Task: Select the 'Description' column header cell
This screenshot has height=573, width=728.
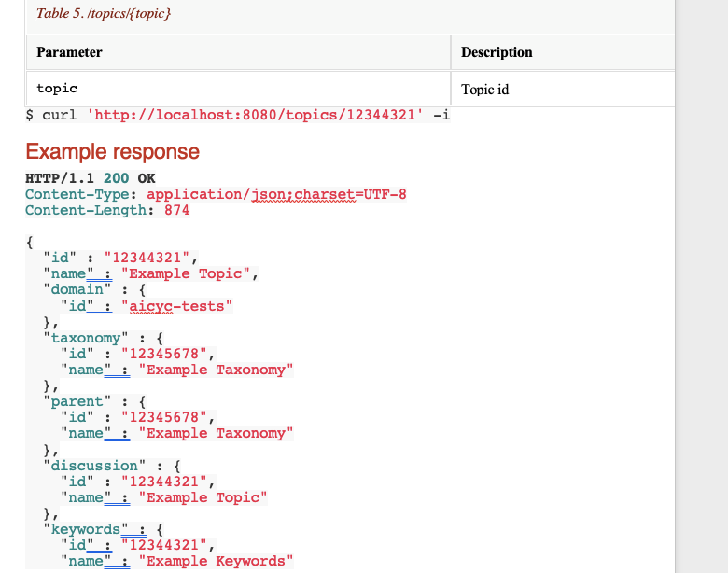Action: (562, 52)
